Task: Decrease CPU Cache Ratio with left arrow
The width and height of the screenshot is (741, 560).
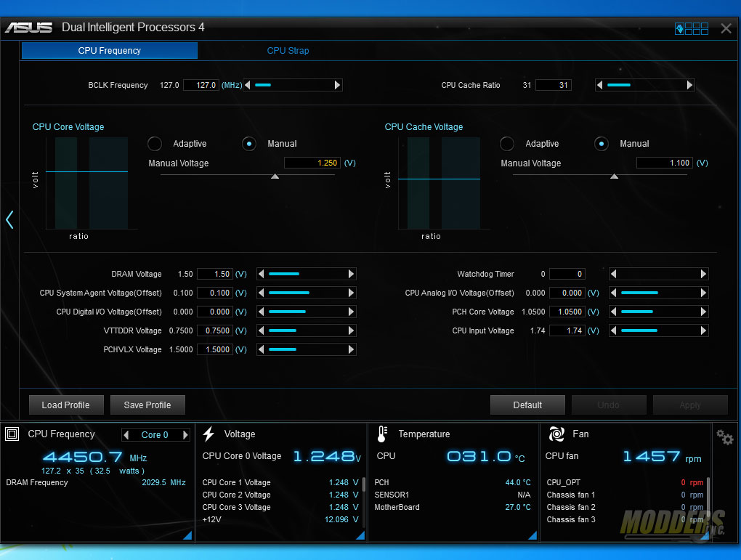Action: [x=599, y=85]
